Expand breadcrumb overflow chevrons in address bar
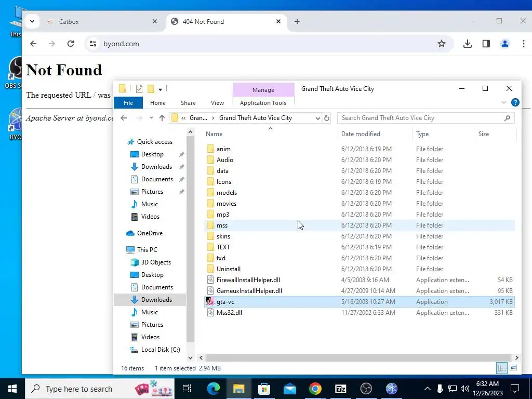The width and height of the screenshot is (532, 399). click(183, 118)
